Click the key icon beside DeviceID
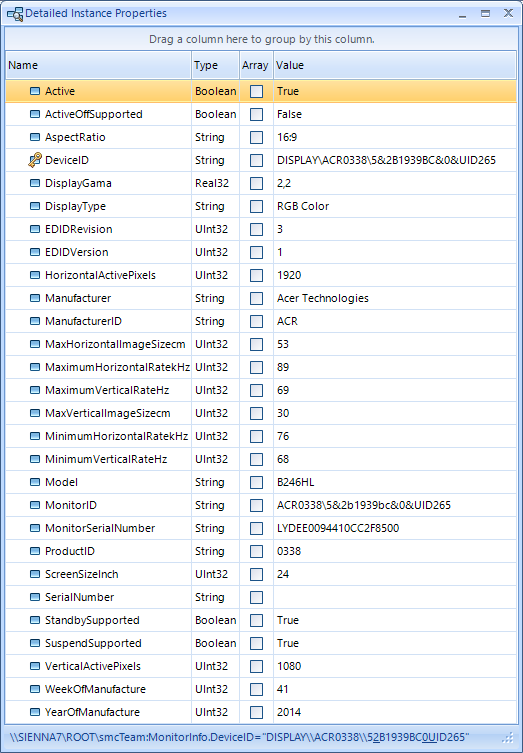The height and width of the screenshot is (753, 523). coord(35,160)
